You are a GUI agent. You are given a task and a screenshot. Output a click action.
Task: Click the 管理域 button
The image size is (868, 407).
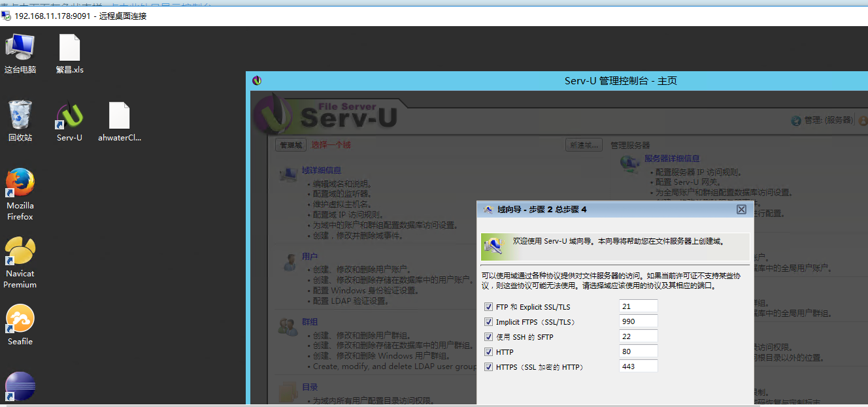[290, 145]
